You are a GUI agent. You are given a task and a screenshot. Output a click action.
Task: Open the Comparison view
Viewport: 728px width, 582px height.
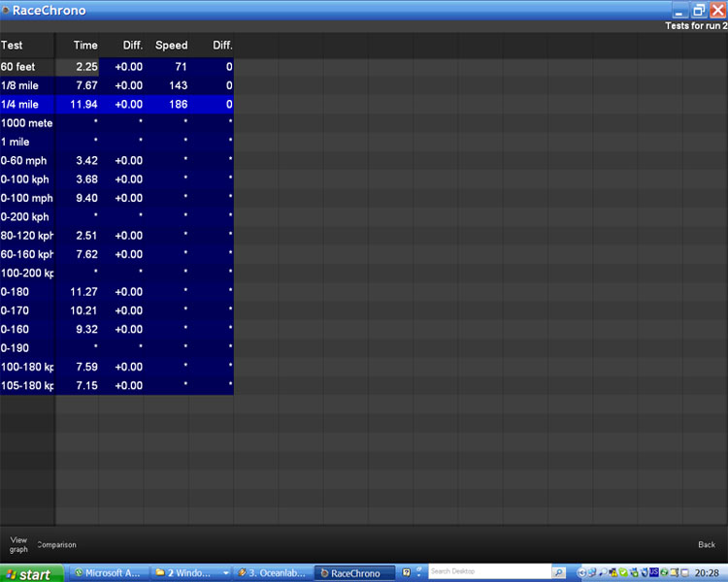[x=57, y=545]
